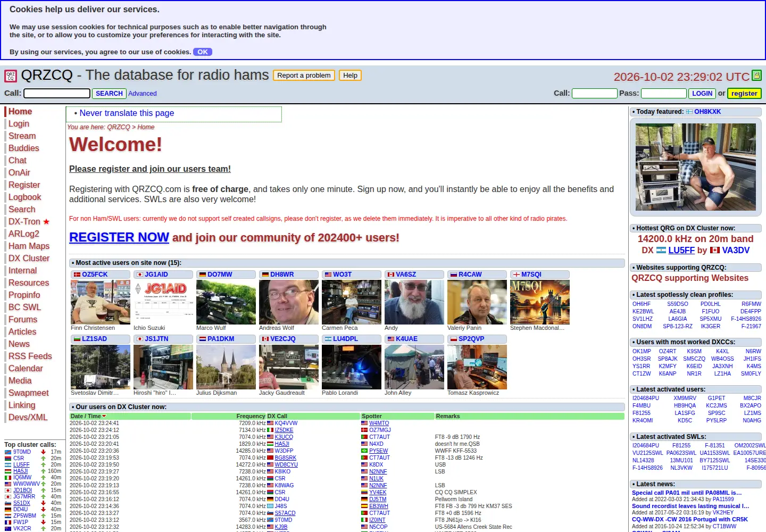Click Report a problem button
The width and height of the screenshot is (766, 532).
pos(304,76)
